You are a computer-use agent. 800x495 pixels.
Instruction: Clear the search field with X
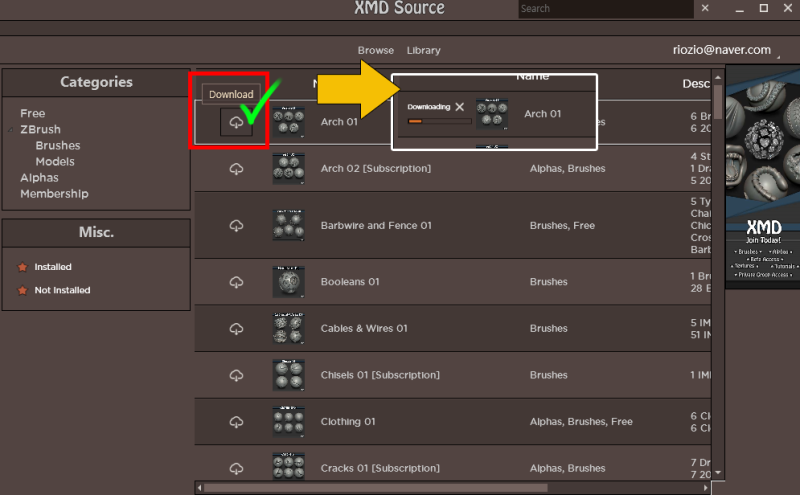(705, 8)
